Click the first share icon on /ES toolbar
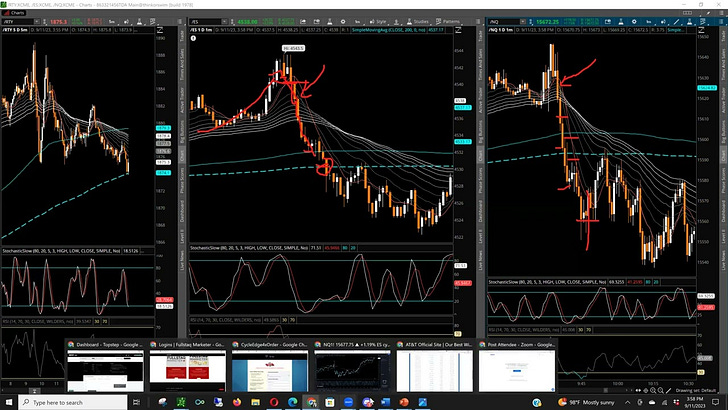Screen dimensions: 728x410 coord(303,21)
